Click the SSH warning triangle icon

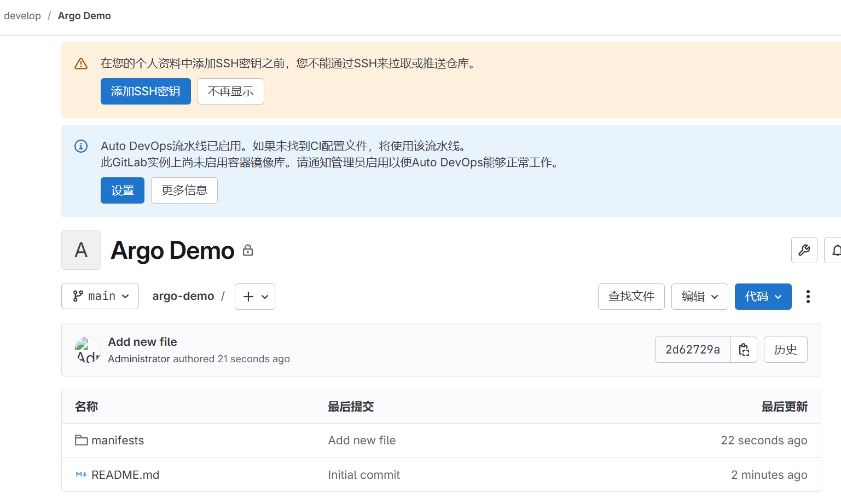point(81,63)
